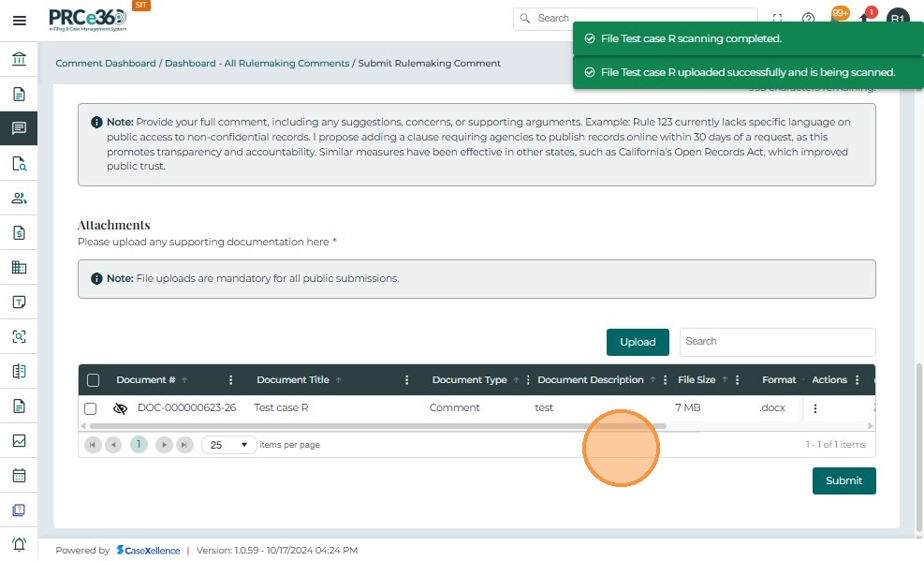Open the calendar sidebar icon
924x561 pixels.
coord(19,475)
